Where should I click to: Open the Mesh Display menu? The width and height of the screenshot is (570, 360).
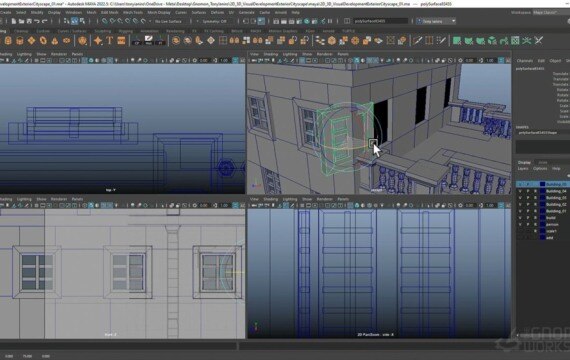coord(159,12)
